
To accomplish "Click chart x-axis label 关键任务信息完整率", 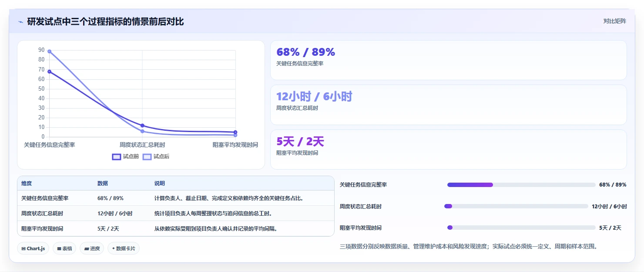I will 49,145.
